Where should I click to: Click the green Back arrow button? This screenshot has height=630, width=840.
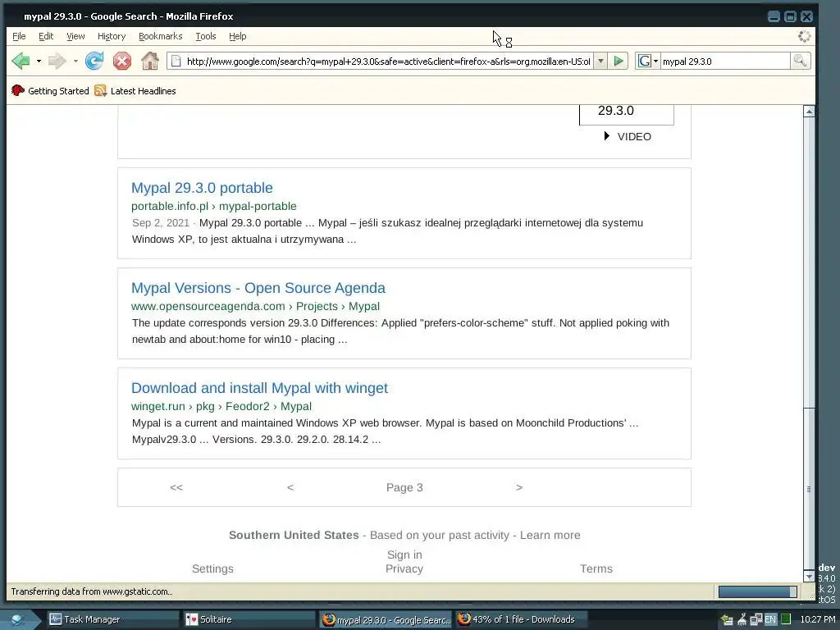21,61
